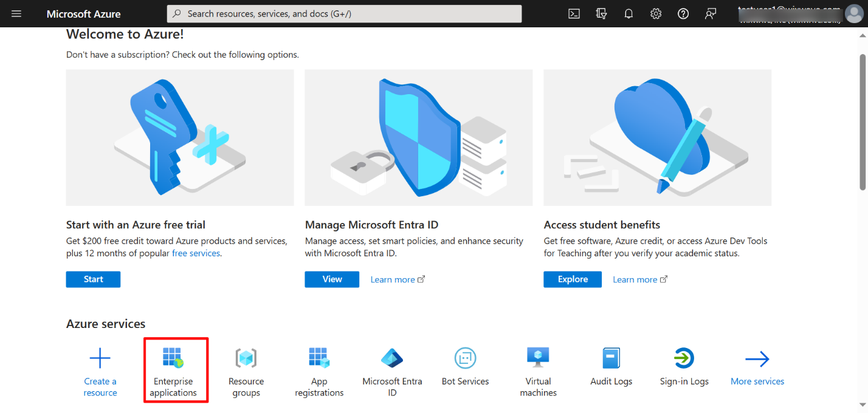Open Learn more link beside View button
The image size is (868, 413).
pyautogui.click(x=398, y=280)
